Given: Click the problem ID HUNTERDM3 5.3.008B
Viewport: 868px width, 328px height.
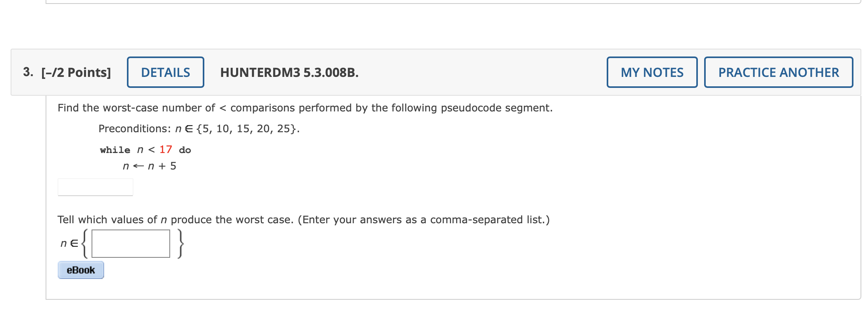Looking at the screenshot, I should tap(289, 73).
